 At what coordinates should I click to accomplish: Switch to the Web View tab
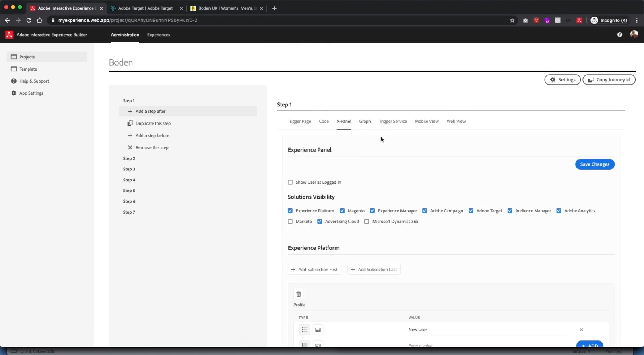pos(456,121)
